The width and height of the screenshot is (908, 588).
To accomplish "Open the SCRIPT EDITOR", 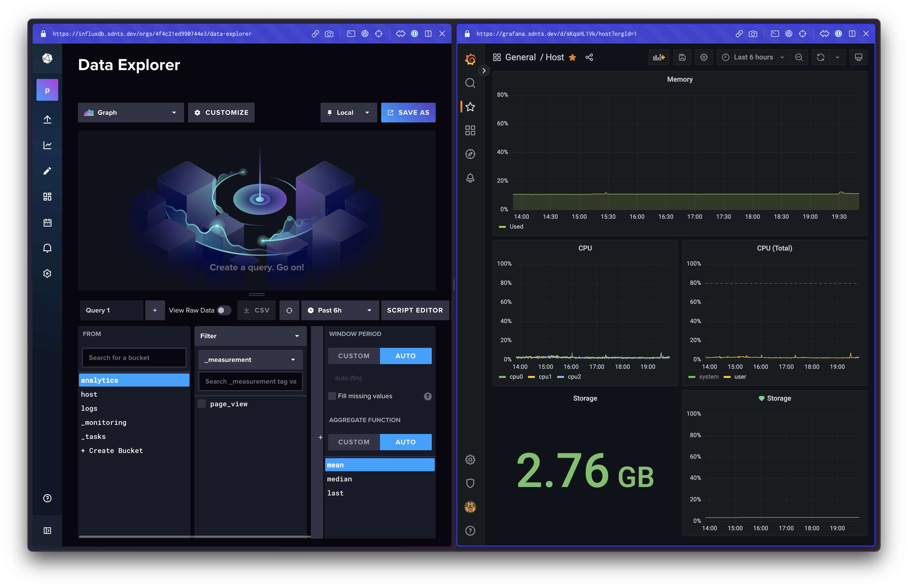I will pyautogui.click(x=415, y=310).
